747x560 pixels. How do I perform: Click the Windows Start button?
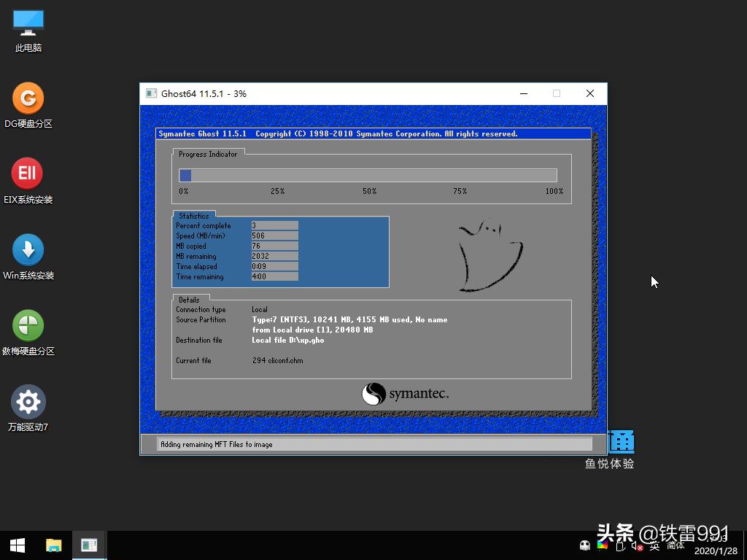coord(18,545)
